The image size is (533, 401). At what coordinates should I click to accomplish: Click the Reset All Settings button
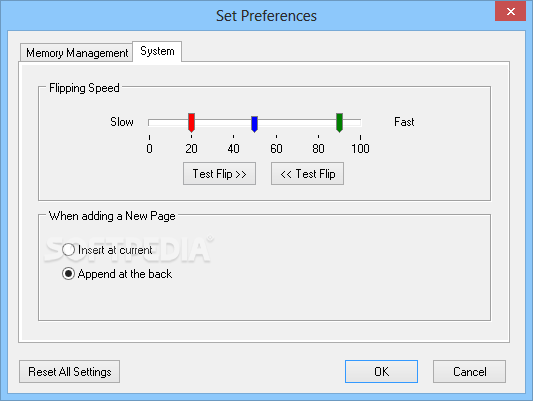click(x=69, y=371)
